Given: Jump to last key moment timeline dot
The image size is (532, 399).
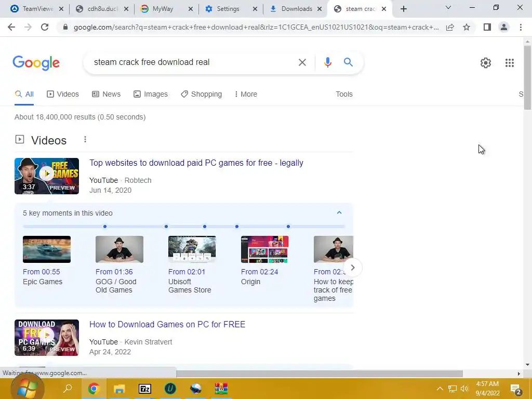Looking at the screenshot, I should click(288, 227).
